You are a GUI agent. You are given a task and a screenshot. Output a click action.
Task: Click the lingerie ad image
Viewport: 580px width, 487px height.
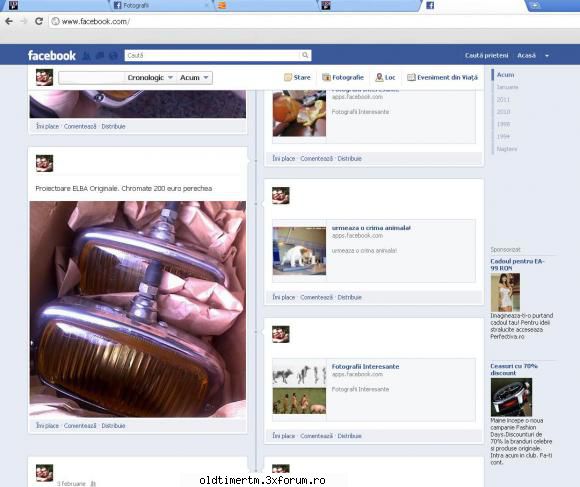505,292
